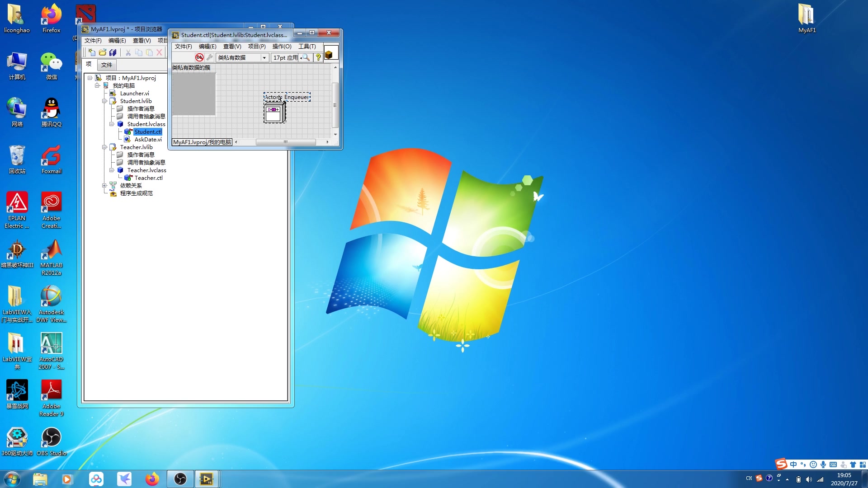Click the Open folder icon in project toolbar
This screenshot has height=488, width=868.
pyautogui.click(x=103, y=52)
